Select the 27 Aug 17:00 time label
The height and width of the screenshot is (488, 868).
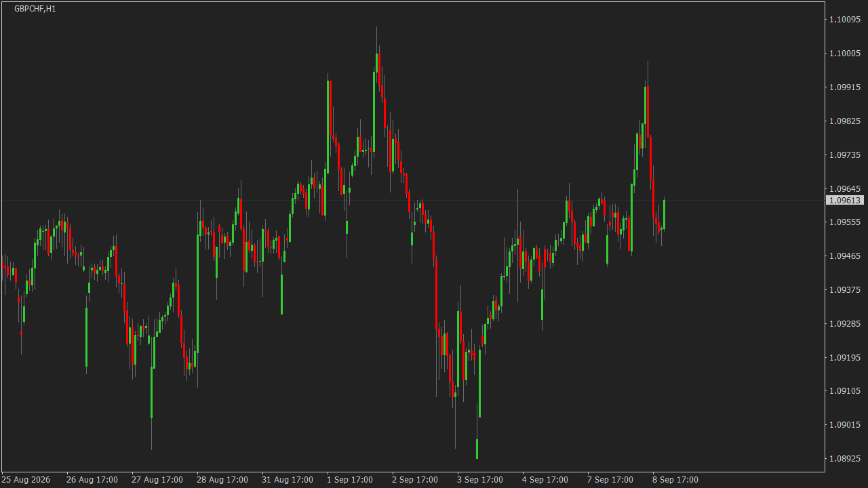157,480
